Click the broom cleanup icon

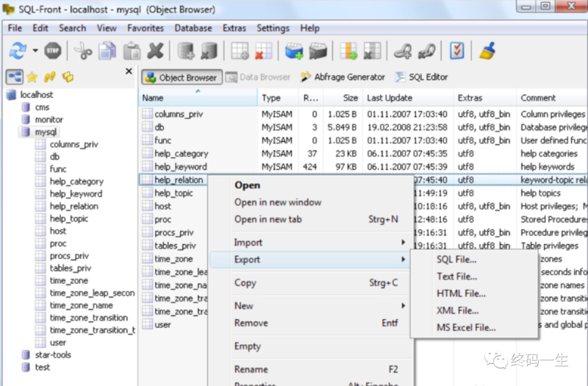click(x=487, y=51)
